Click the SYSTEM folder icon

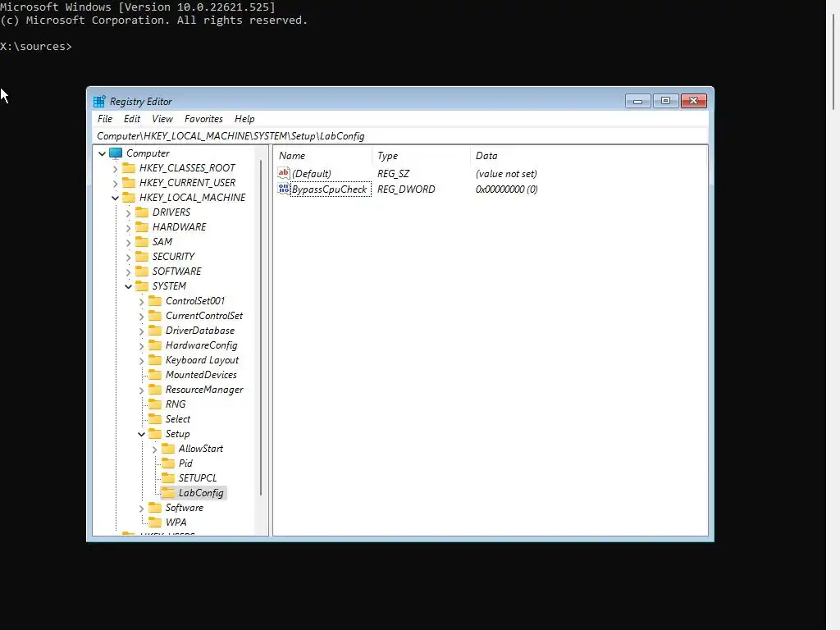coord(142,286)
